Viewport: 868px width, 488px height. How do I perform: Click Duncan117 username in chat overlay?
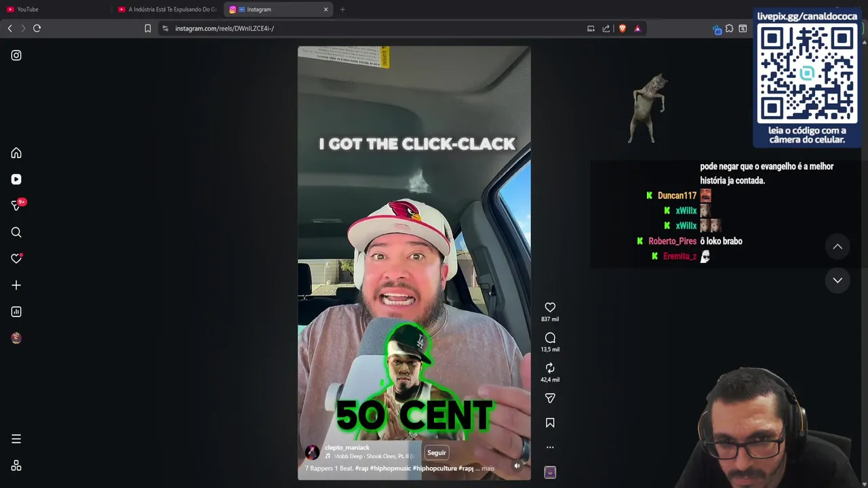coord(677,196)
